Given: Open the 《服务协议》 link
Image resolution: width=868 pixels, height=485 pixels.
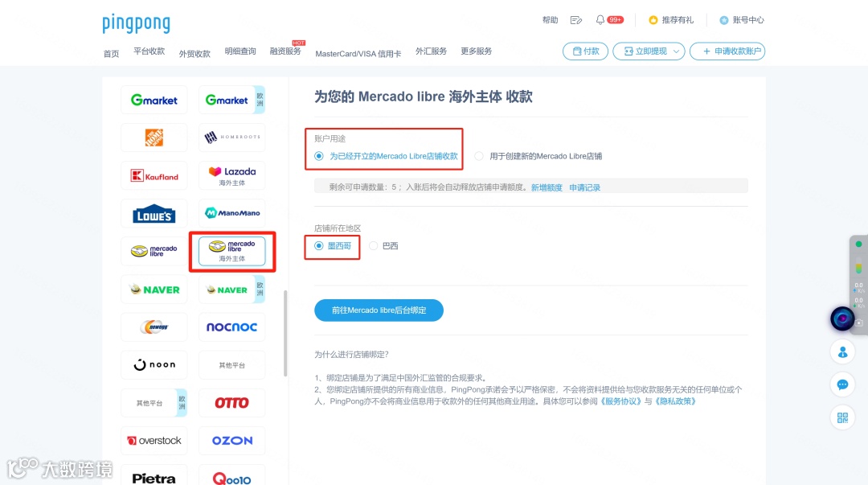Looking at the screenshot, I should pyautogui.click(x=620, y=401).
